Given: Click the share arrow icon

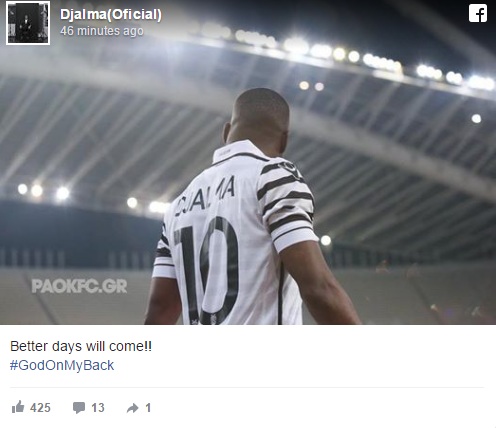Looking at the screenshot, I should pos(133,408).
